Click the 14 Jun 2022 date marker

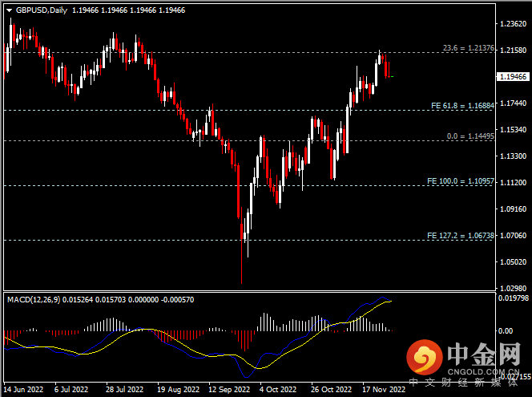click(22, 390)
